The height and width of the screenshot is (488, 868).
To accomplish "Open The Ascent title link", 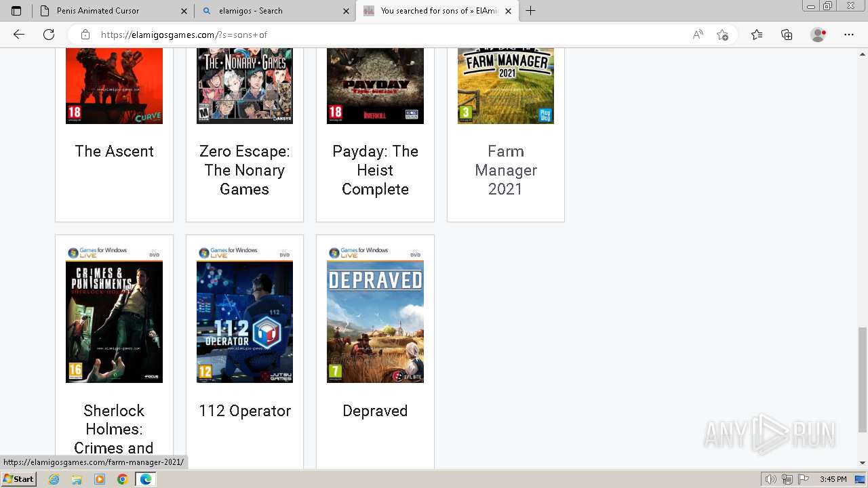I will (114, 151).
